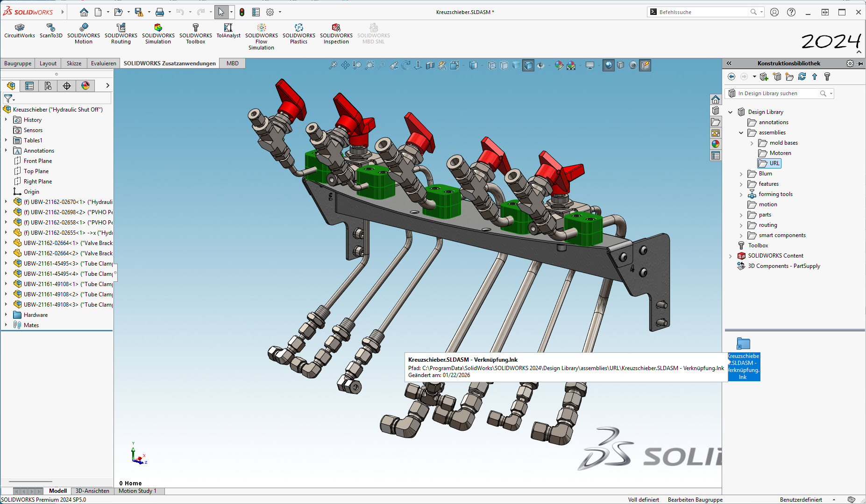This screenshot has width=866, height=504.
Task: Open the DisplayManager appearance sphere tab
Action: pyautogui.click(x=85, y=85)
